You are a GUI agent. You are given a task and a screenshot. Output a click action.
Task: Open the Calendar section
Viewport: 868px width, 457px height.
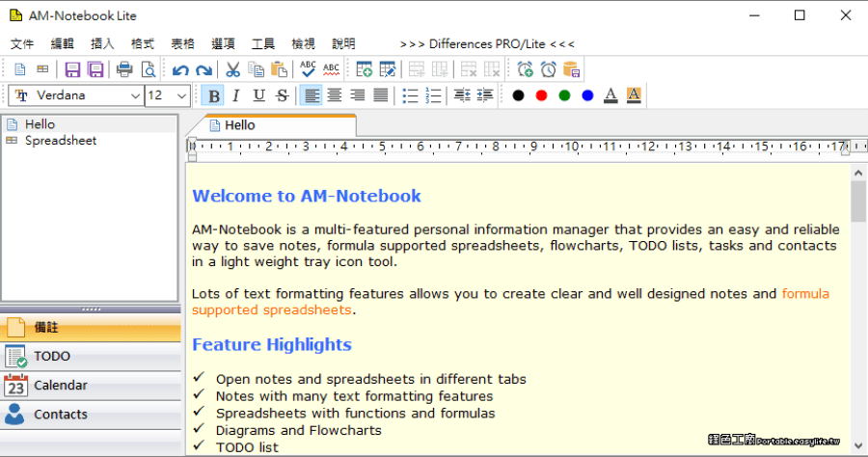click(x=91, y=386)
